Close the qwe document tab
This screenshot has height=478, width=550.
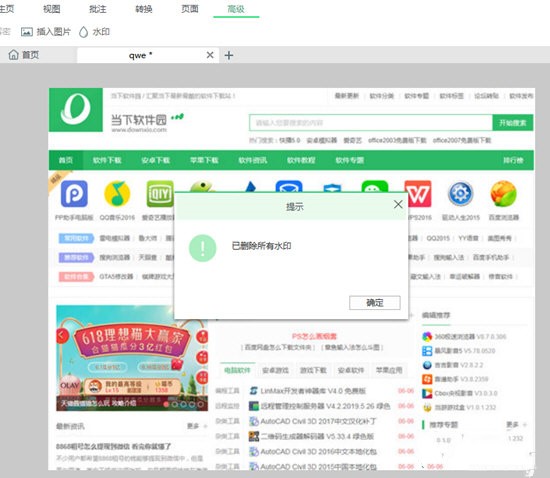click(210, 55)
